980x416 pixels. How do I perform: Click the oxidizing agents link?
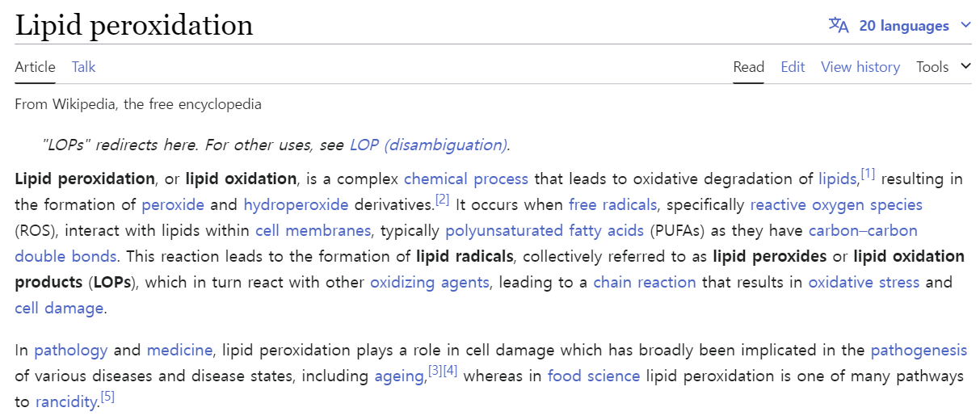(430, 282)
